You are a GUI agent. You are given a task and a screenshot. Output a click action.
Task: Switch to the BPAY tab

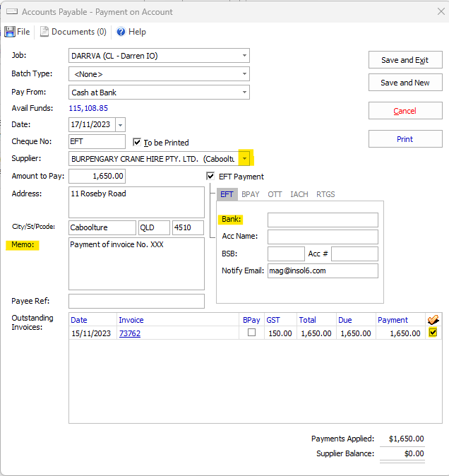tap(251, 194)
